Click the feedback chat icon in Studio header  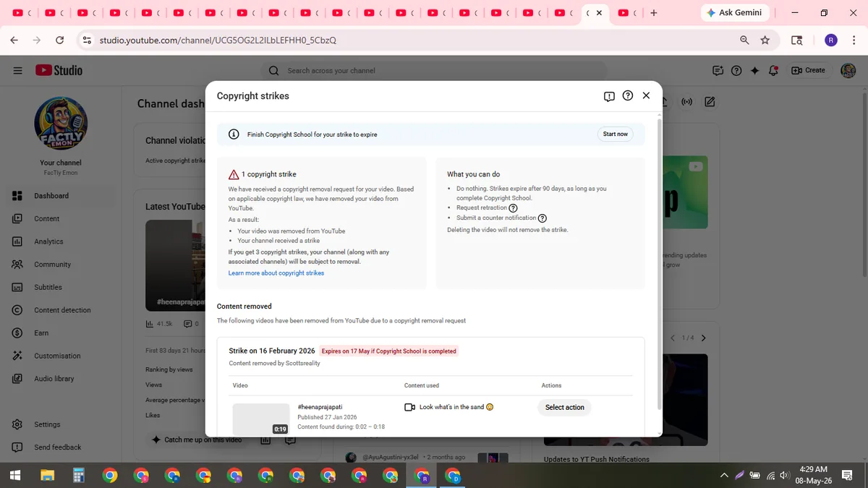718,70
